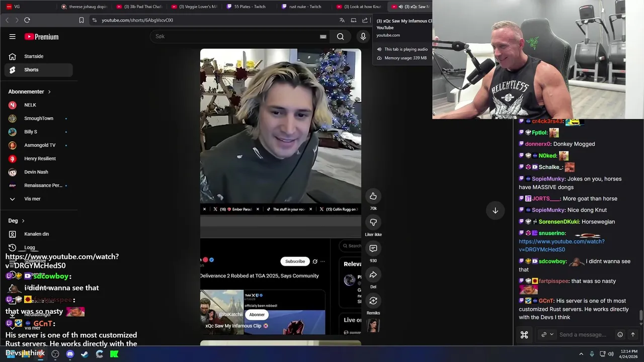This screenshot has width=644, height=362.
Task: Open Shorts in the YouTube sidebar
Action: (38, 70)
